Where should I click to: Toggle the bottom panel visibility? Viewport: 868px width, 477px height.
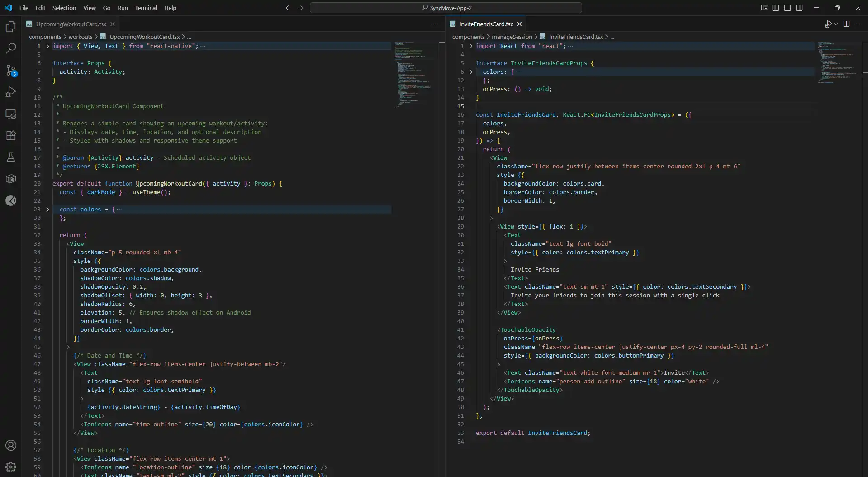[787, 8]
